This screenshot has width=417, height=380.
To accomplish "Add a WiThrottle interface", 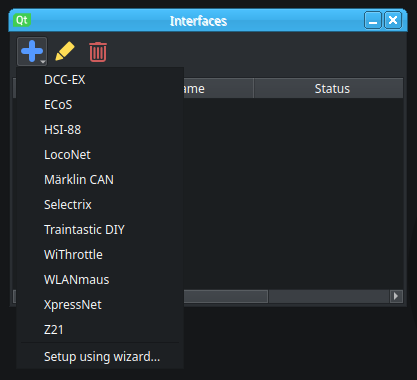I will click(100, 255).
